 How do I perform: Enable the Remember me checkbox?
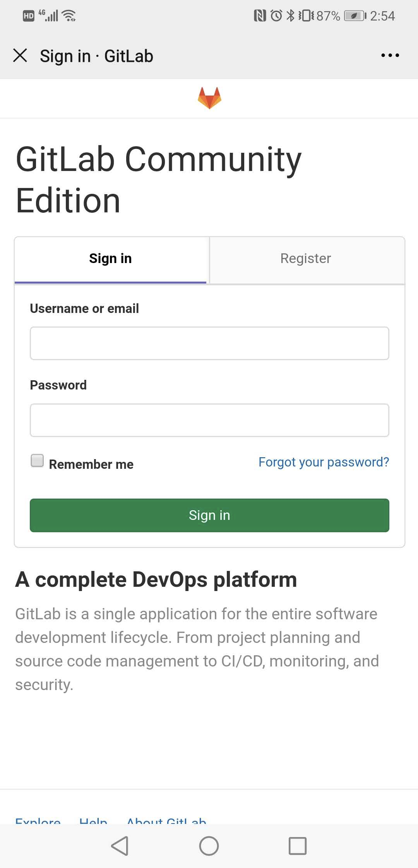(x=37, y=461)
